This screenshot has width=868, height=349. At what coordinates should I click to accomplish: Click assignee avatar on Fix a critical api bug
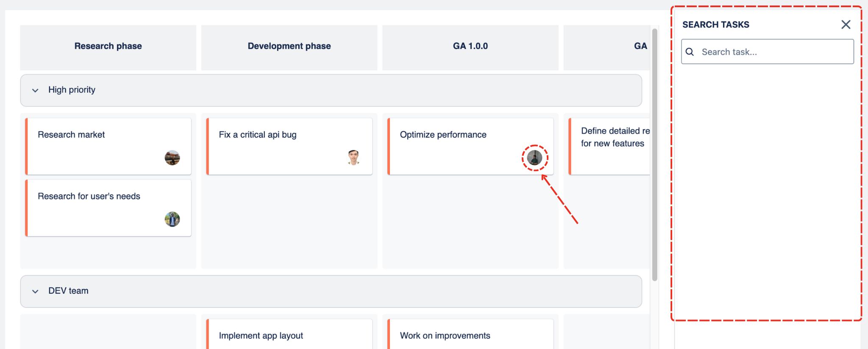click(x=353, y=158)
